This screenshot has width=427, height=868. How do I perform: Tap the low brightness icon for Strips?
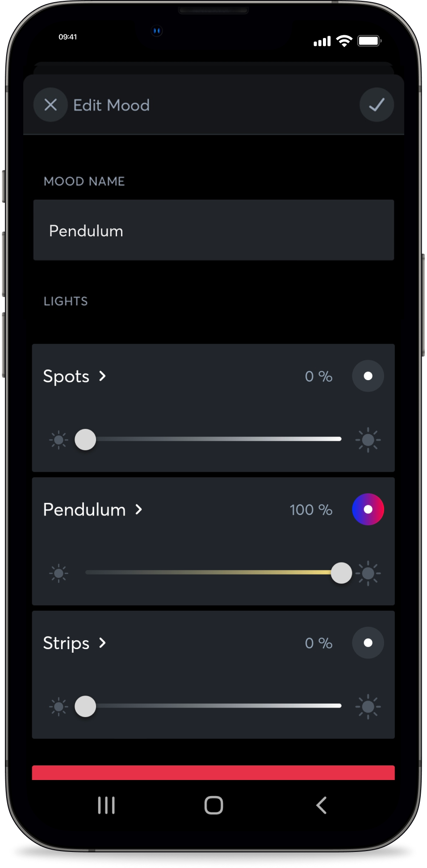click(x=59, y=707)
